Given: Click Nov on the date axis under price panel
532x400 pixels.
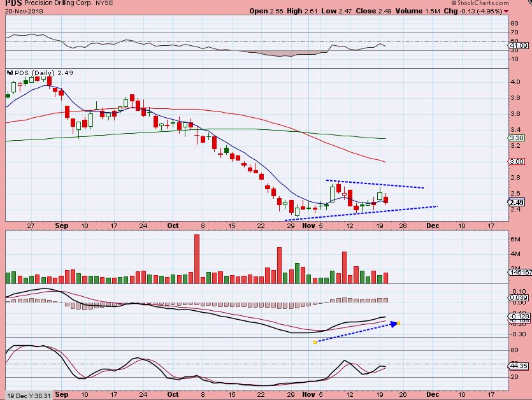Looking at the screenshot, I should (x=308, y=225).
